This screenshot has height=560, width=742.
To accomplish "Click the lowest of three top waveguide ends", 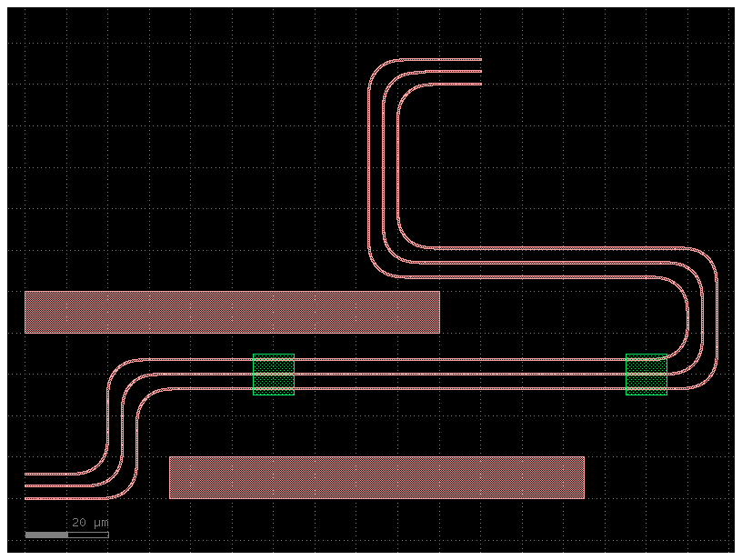I will (x=479, y=85).
